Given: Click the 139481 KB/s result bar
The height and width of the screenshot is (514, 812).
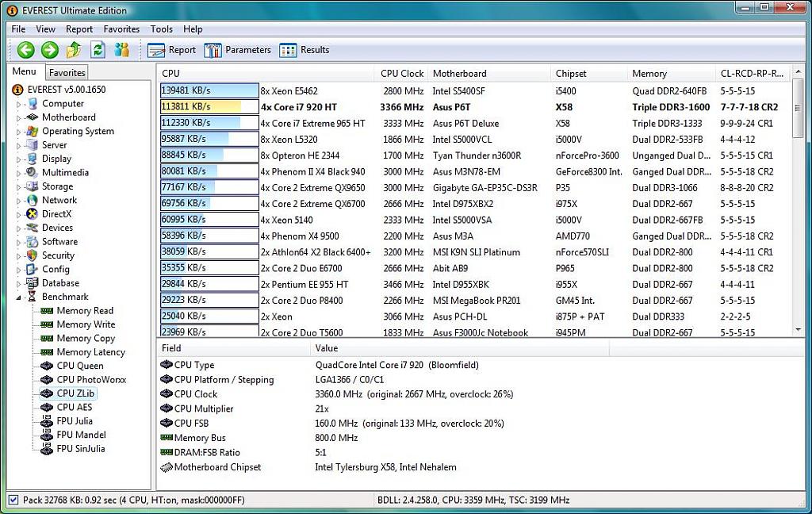Looking at the screenshot, I should coord(209,90).
